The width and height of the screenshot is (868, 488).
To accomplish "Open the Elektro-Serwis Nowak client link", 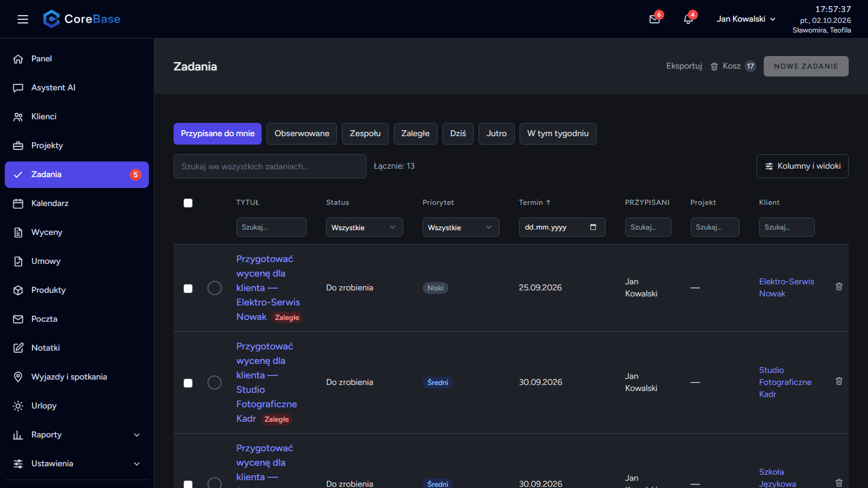I will pyautogui.click(x=787, y=288).
